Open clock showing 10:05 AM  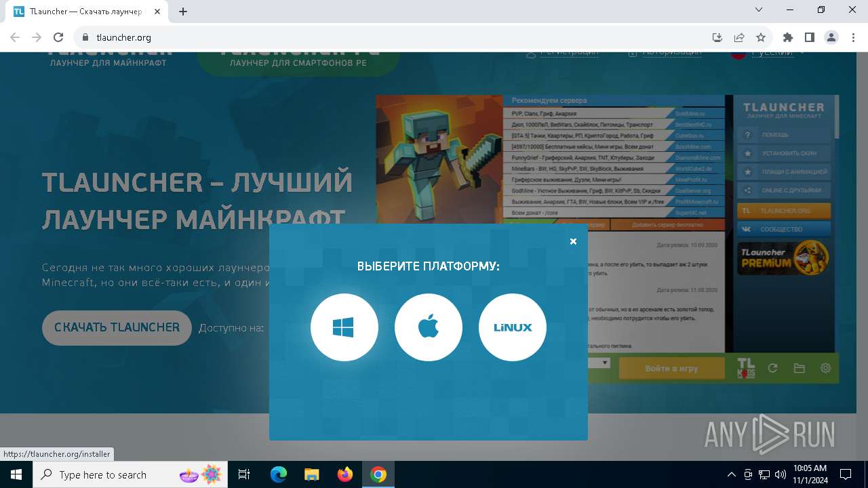point(810,474)
